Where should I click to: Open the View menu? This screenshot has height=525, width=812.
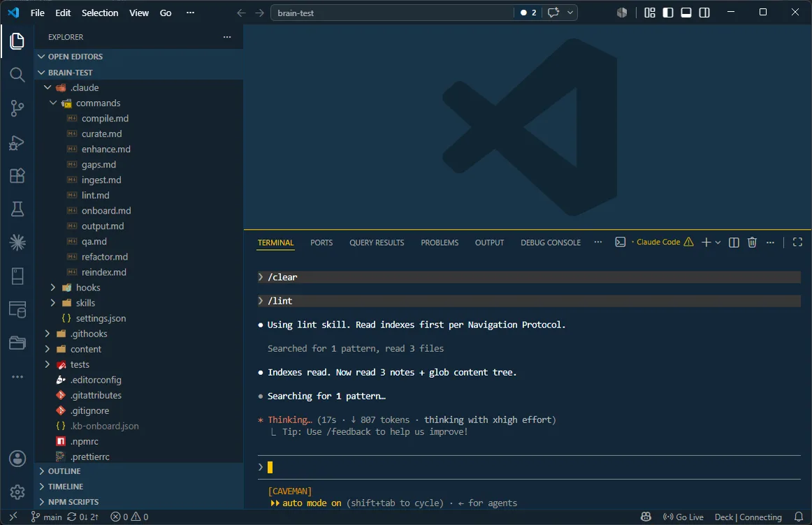tap(139, 13)
